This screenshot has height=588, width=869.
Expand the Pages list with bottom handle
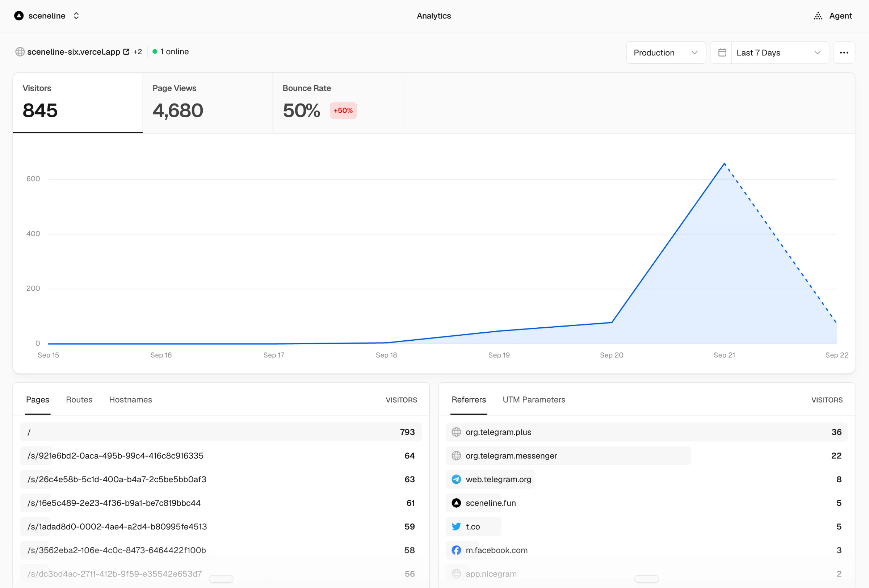221,579
